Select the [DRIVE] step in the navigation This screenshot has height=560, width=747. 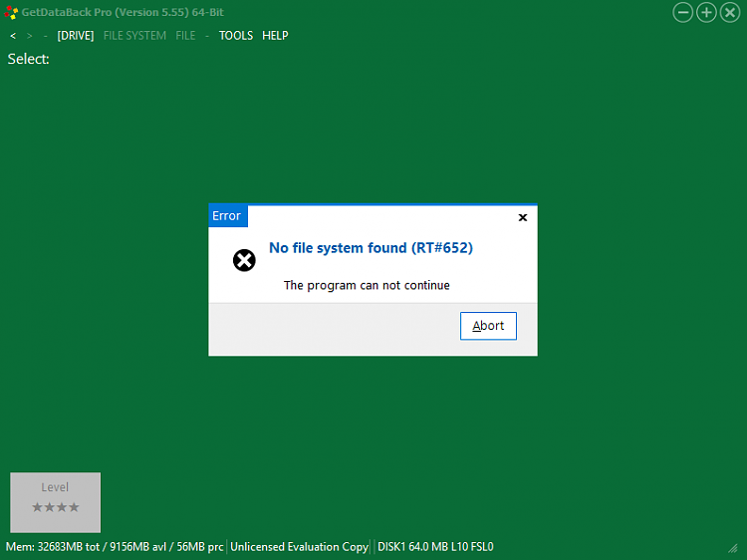coord(76,36)
